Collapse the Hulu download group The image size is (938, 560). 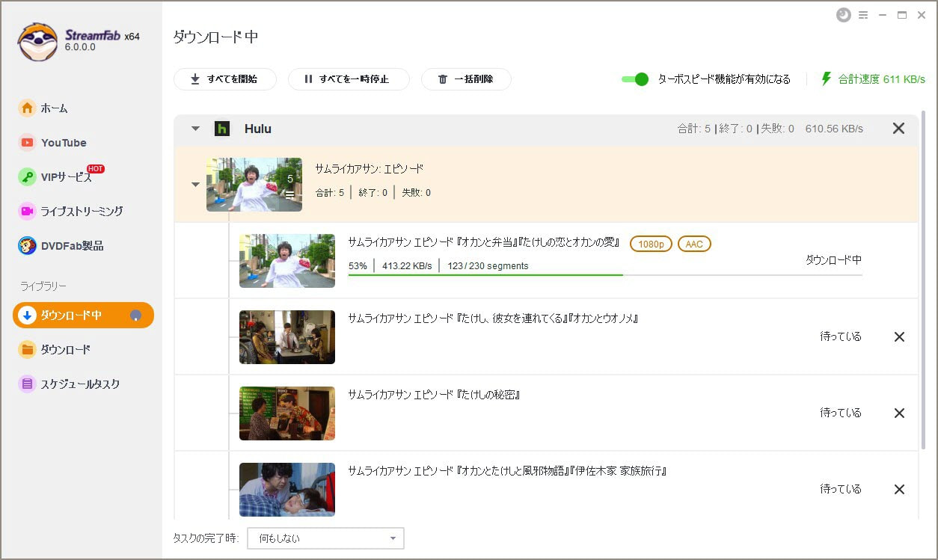pos(195,129)
